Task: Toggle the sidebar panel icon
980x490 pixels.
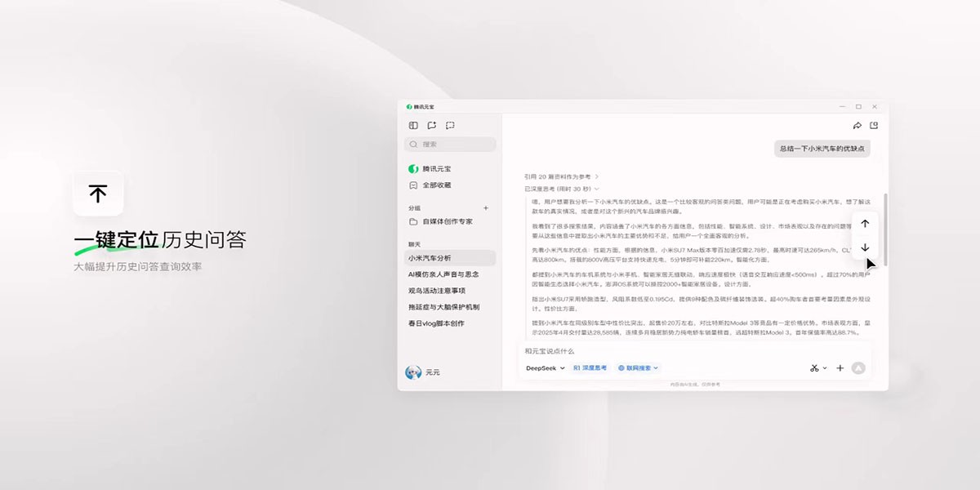Action: pyautogui.click(x=413, y=126)
